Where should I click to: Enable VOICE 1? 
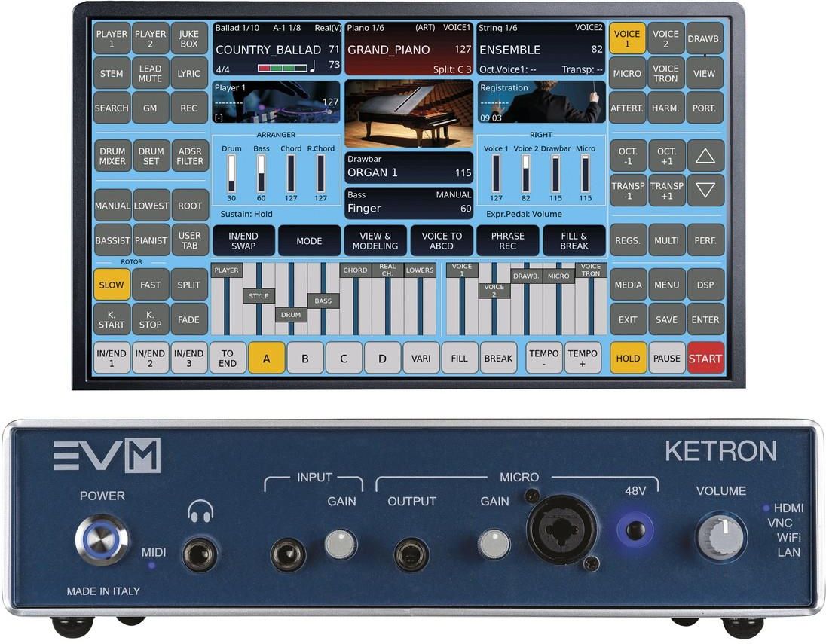click(x=627, y=38)
